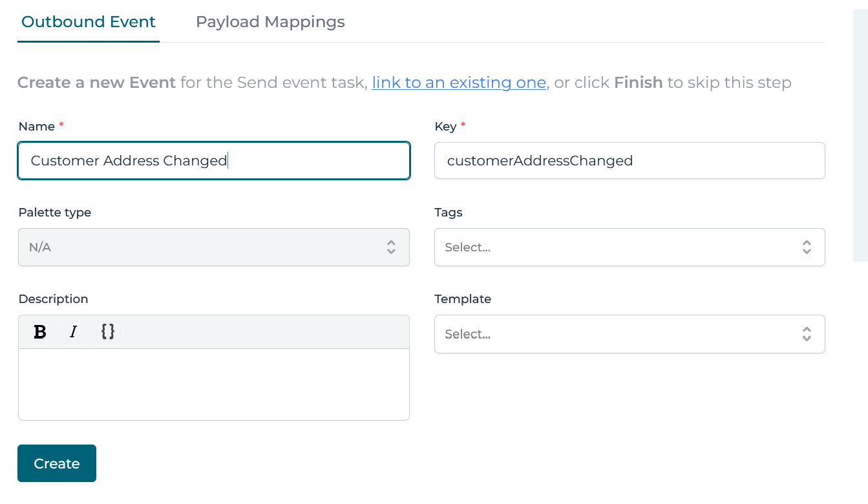Select the Outbound Event tab

88,21
